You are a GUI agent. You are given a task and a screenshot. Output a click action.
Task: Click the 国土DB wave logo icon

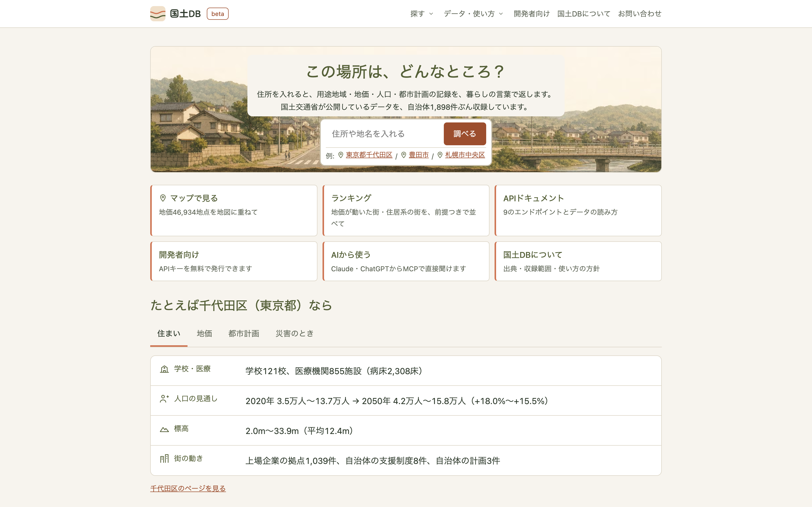pos(158,14)
